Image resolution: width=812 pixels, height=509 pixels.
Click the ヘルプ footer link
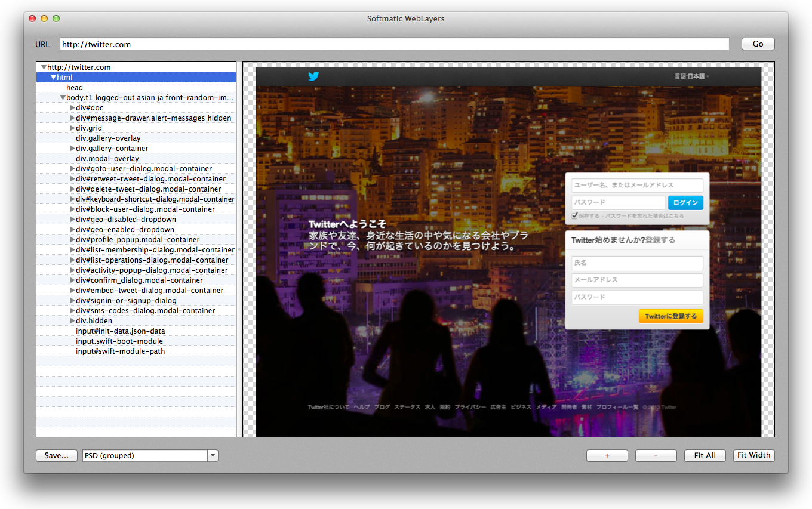[x=362, y=408]
